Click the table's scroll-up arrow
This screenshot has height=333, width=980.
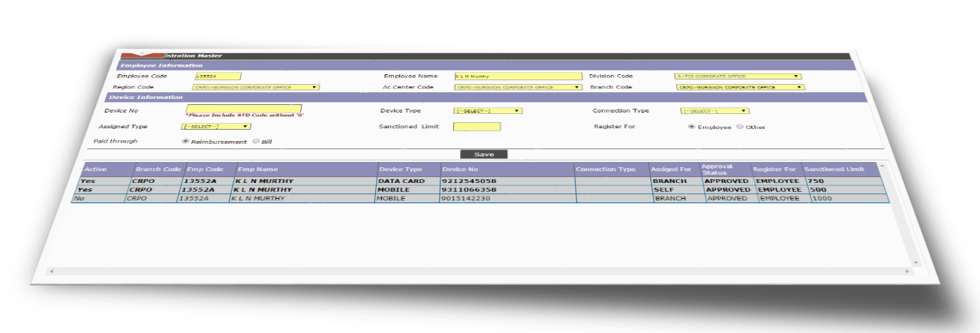click(882, 165)
